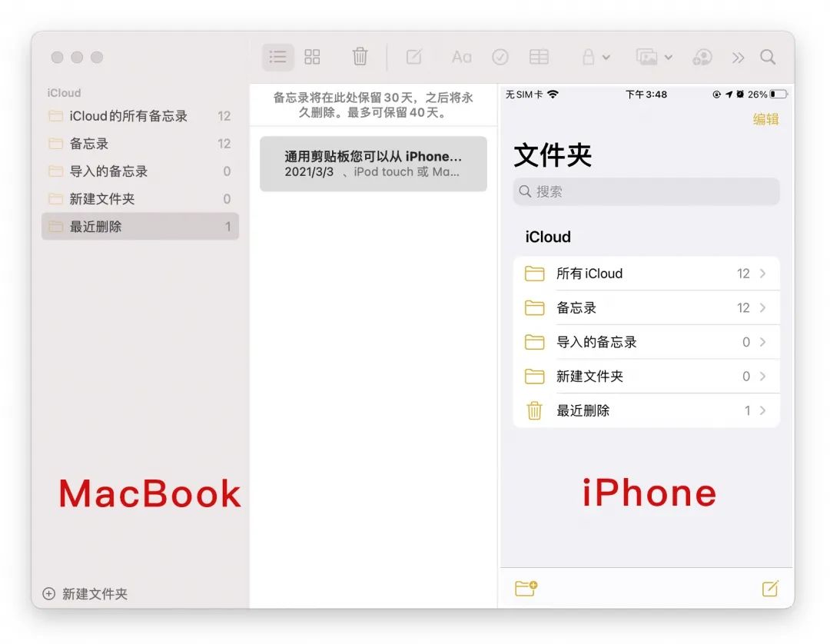Viewport: 830px width, 644px height.
Task: Tap the compose note icon on iPhone
Action: pos(771,588)
